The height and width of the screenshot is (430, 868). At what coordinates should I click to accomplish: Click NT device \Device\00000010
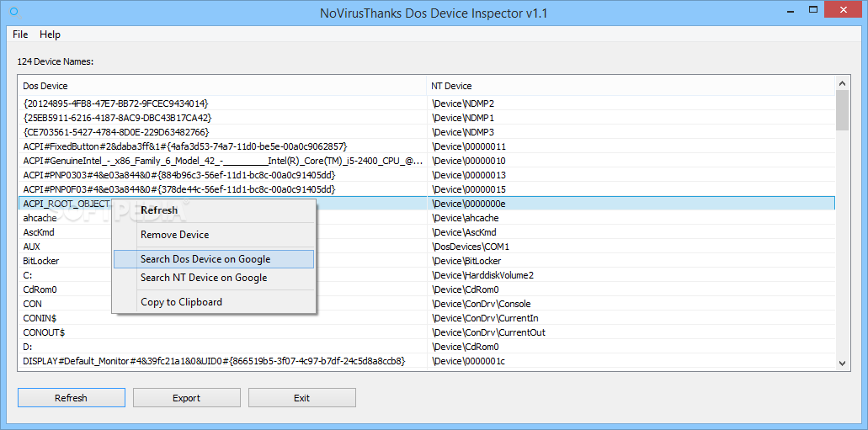(469, 161)
